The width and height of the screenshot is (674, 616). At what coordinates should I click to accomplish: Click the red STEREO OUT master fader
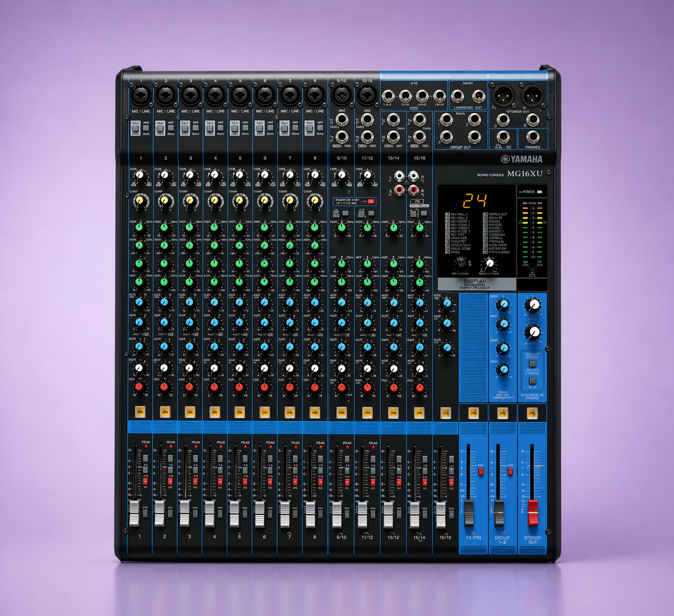click(533, 512)
